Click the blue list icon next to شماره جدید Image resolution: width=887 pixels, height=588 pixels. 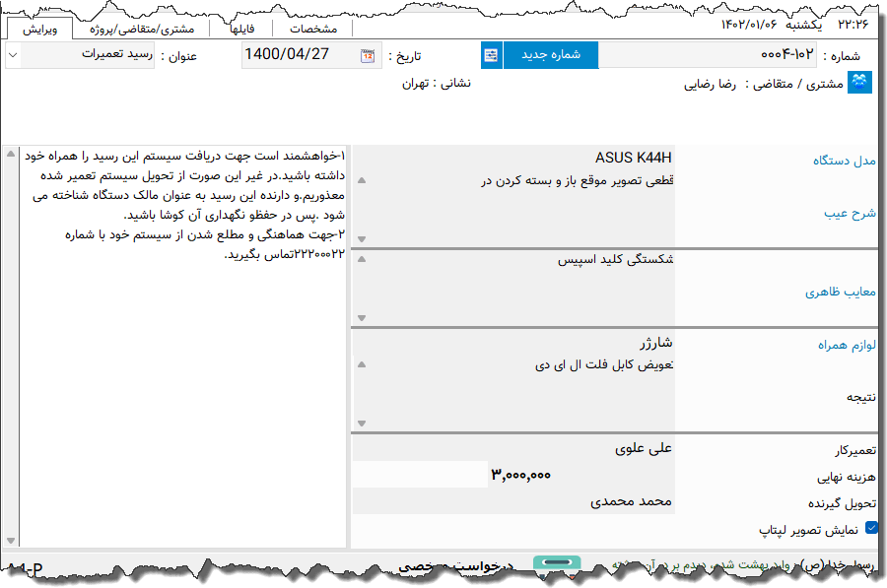click(490, 55)
